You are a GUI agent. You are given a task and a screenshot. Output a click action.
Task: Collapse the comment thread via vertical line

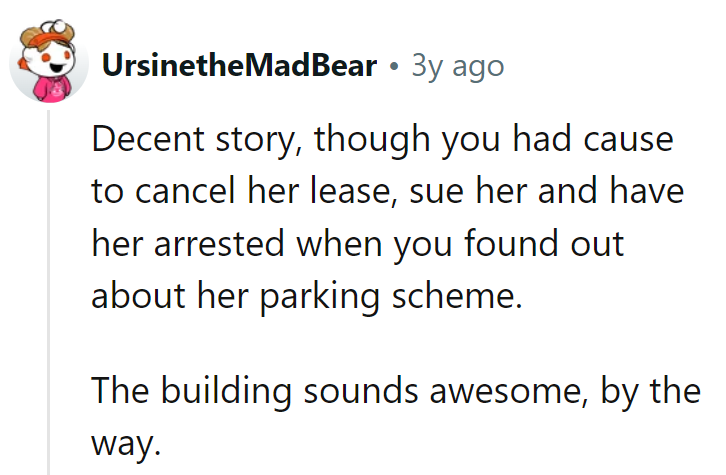pos(48,293)
